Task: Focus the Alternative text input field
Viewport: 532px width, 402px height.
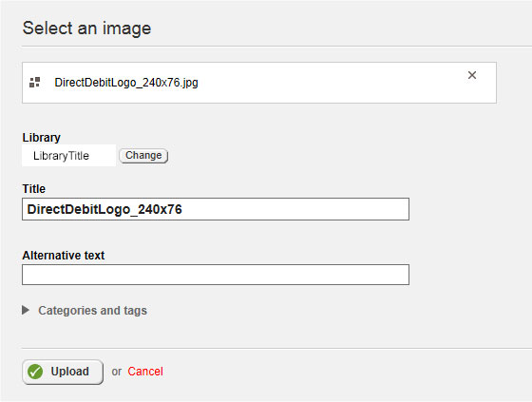Action: click(x=216, y=275)
